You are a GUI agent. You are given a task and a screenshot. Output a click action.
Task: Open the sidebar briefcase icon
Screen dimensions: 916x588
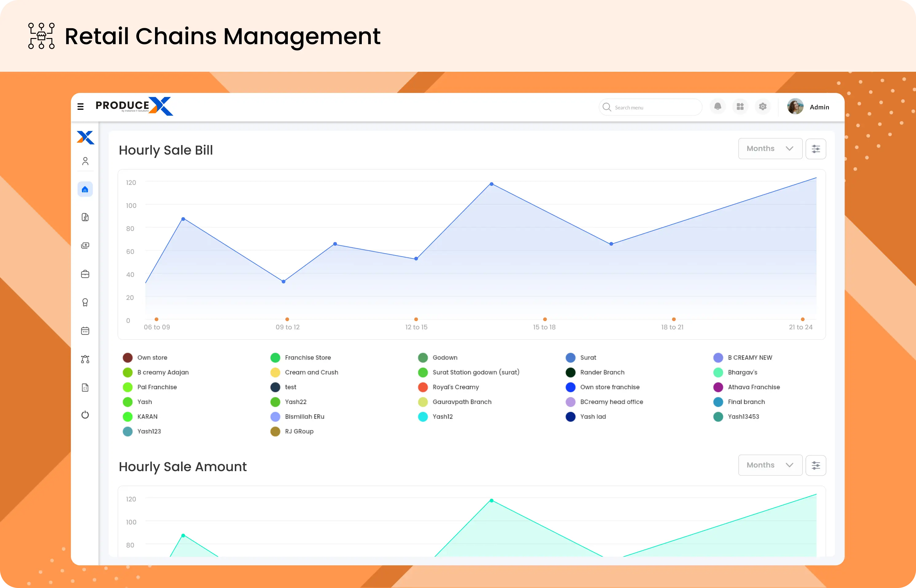[85, 274]
